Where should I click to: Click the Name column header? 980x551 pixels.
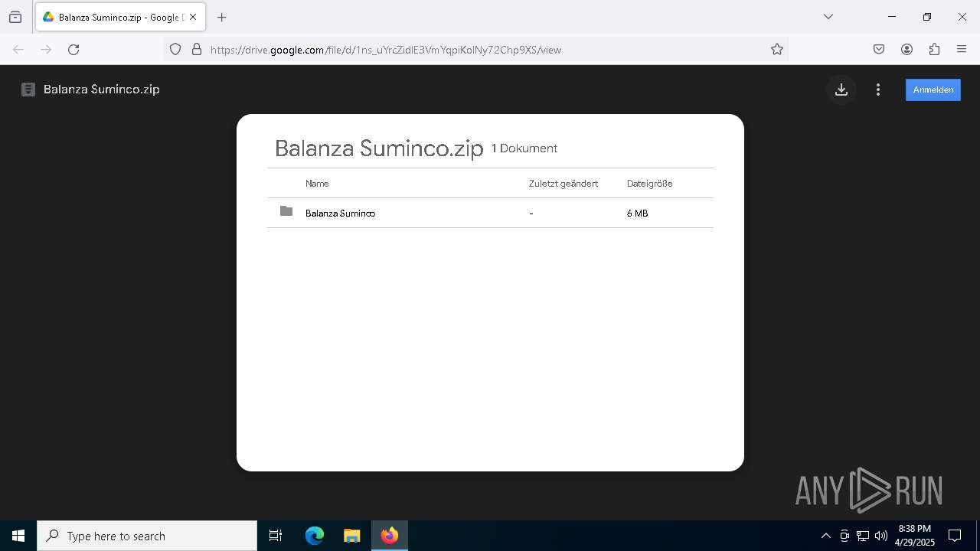[x=317, y=184]
